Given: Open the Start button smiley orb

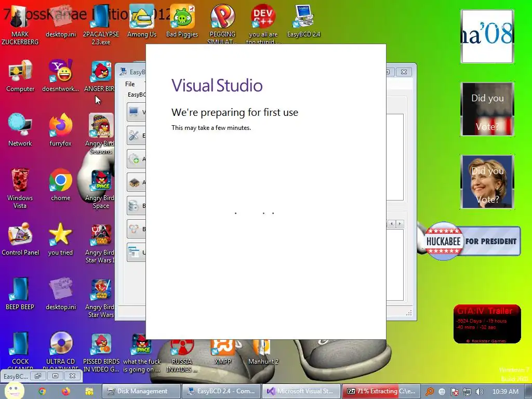Looking at the screenshot, I should coord(14,391).
